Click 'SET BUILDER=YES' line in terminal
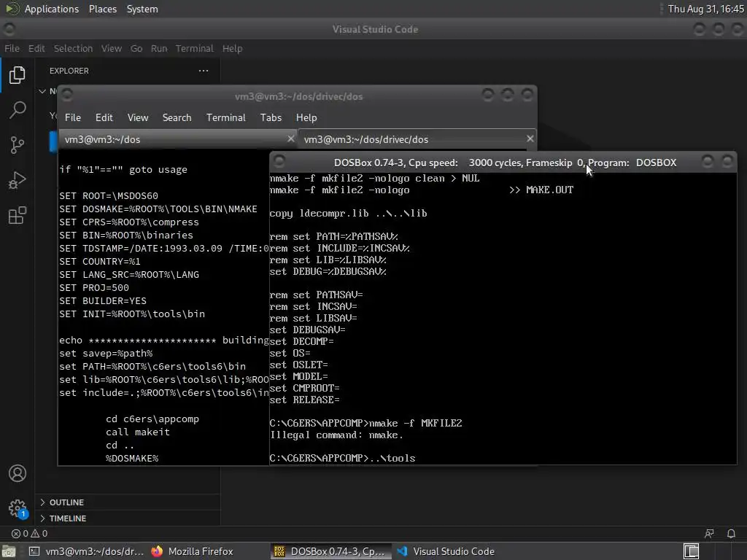Image resolution: width=747 pixels, height=560 pixels. pos(103,301)
